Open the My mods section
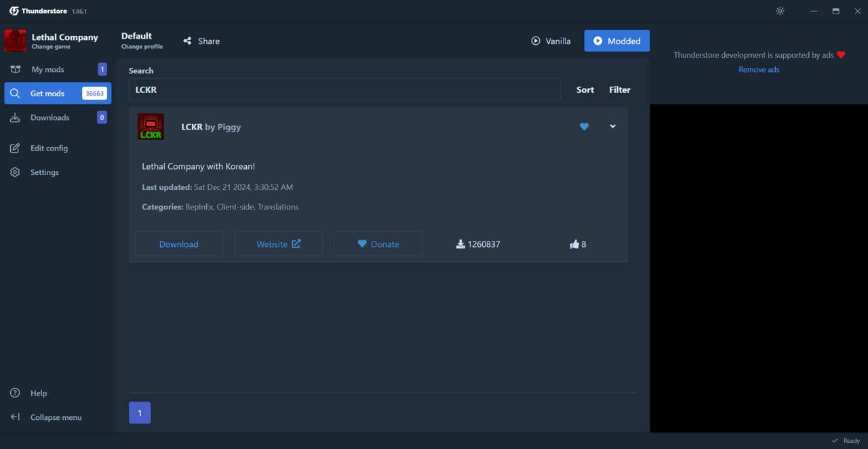868x449 pixels. click(58, 69)
